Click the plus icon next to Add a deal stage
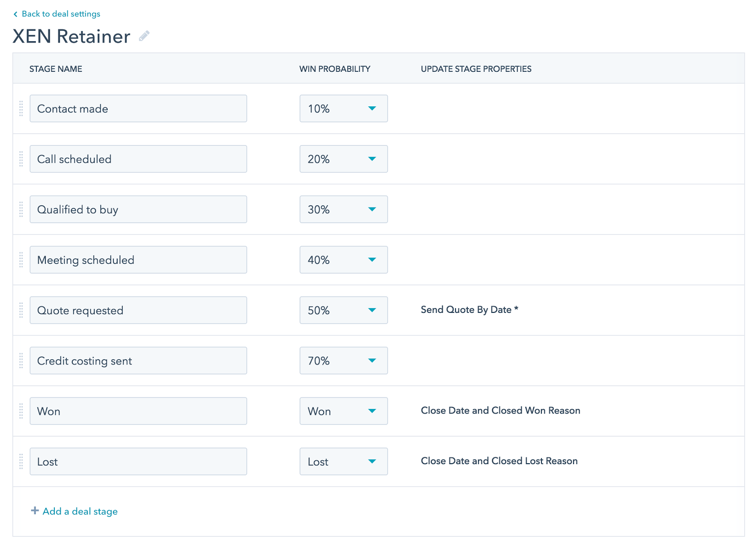The image size is (756, 545). click(x=35, y=511)
